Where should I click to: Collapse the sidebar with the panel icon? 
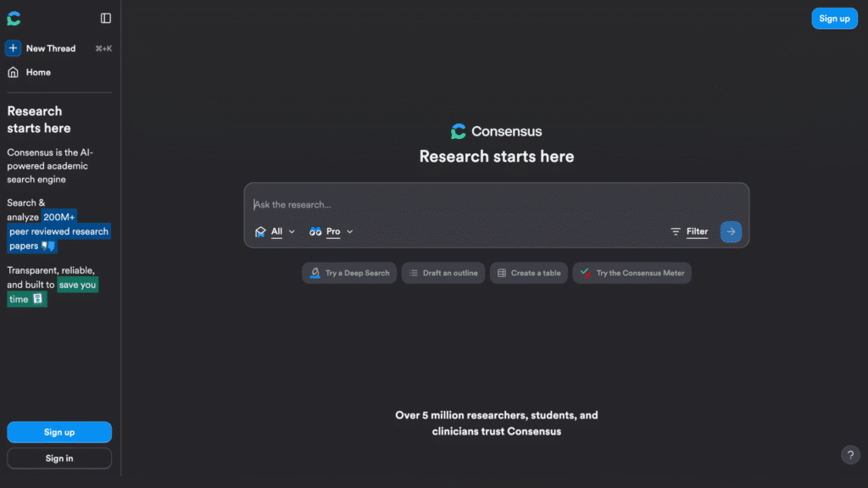(x=104, y=18)
